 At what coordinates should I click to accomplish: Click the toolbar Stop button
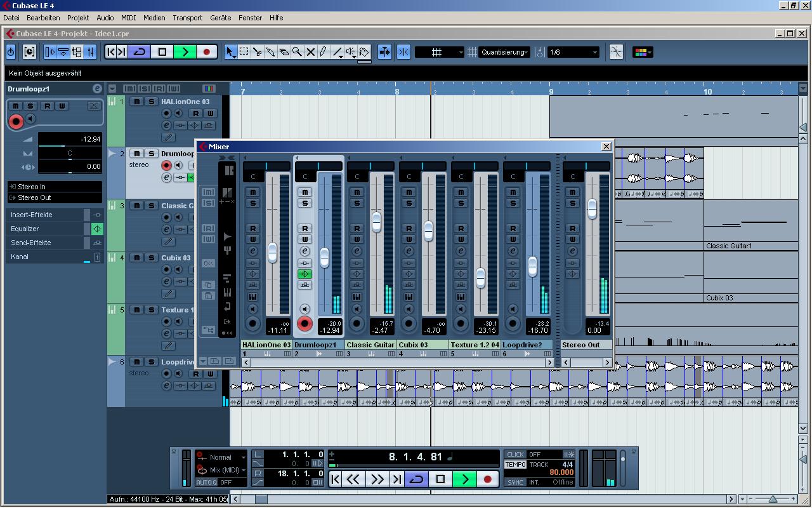click(x=162, y=52)
